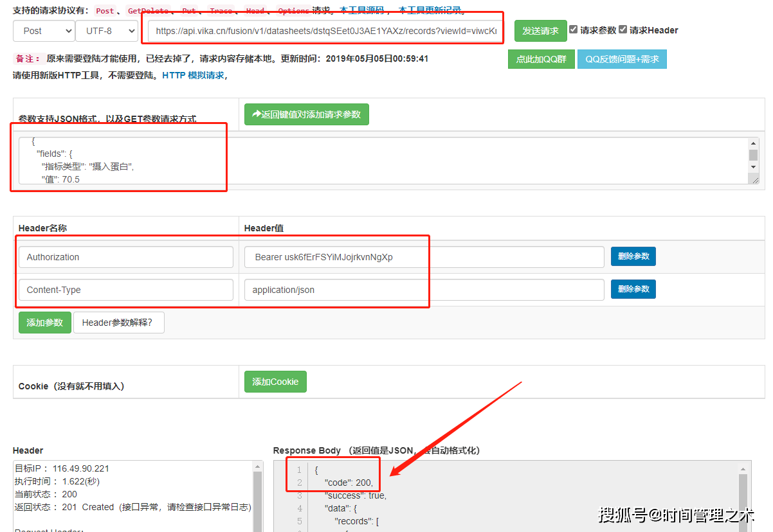The height and width of the screenshot is (532, 773).
Task: Click the green 发送请求 send button
Action: (x=540, y=31)
